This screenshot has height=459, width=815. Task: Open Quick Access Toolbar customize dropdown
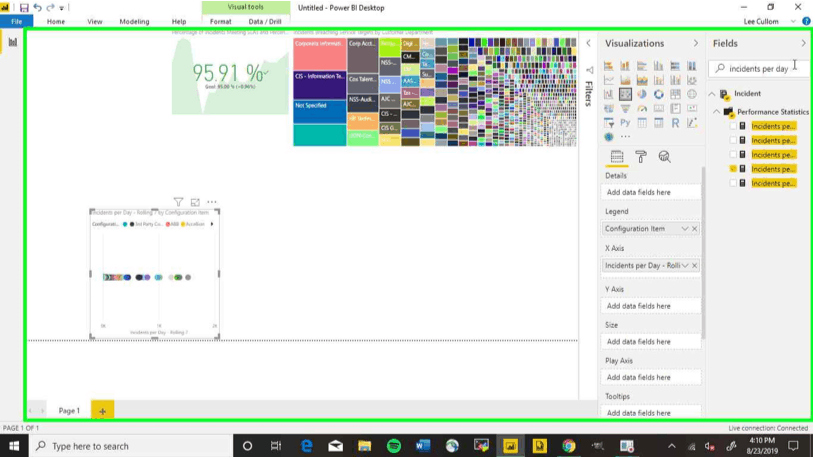tap(61, 8)
